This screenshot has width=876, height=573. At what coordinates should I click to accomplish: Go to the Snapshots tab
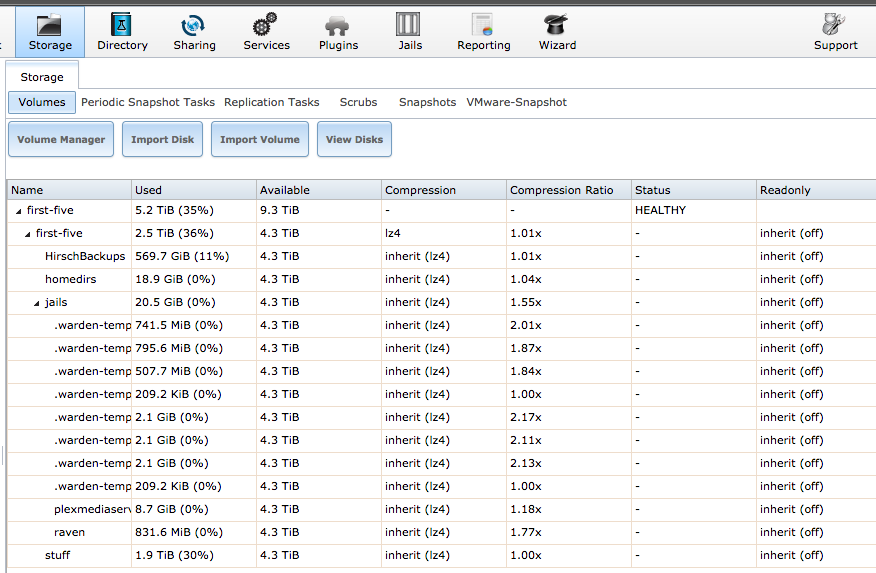click(x=427, y=102)
